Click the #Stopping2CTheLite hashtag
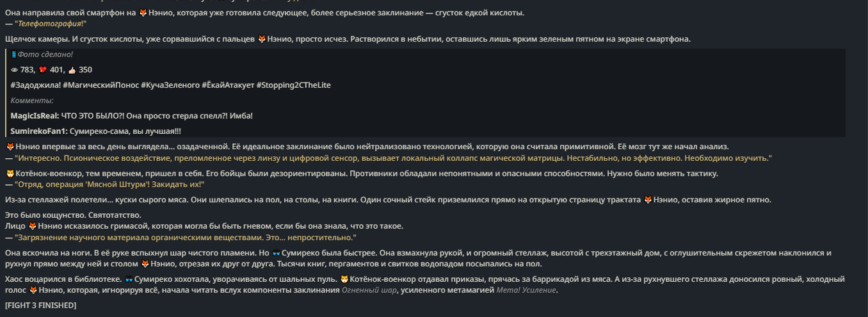The image size is (868, 317). (293, 85)
